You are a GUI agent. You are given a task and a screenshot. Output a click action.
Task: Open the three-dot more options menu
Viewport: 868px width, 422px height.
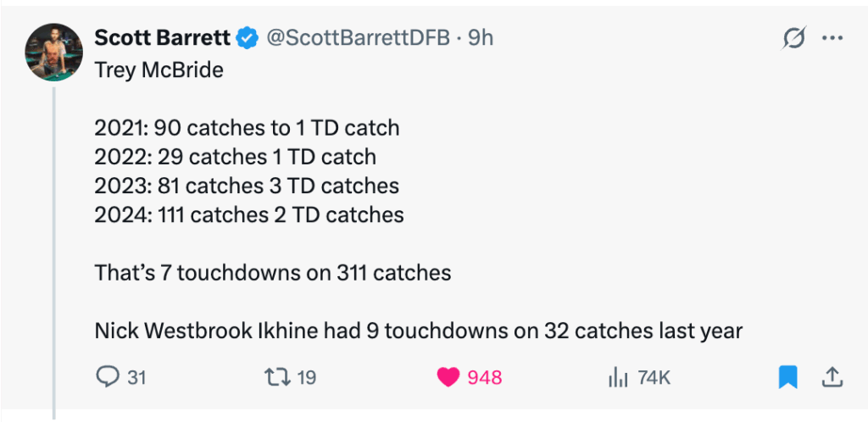pyautogui.click(x=832, y=38)
